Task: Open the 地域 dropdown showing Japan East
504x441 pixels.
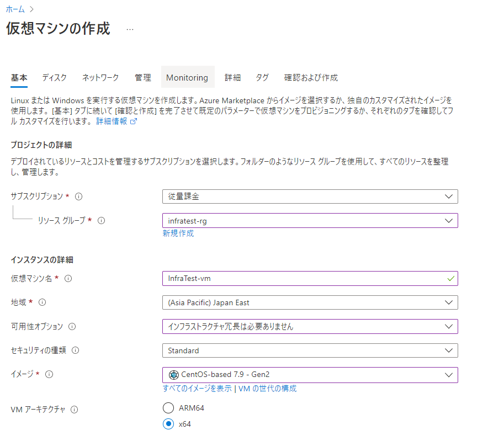Action: coord(310,302)
